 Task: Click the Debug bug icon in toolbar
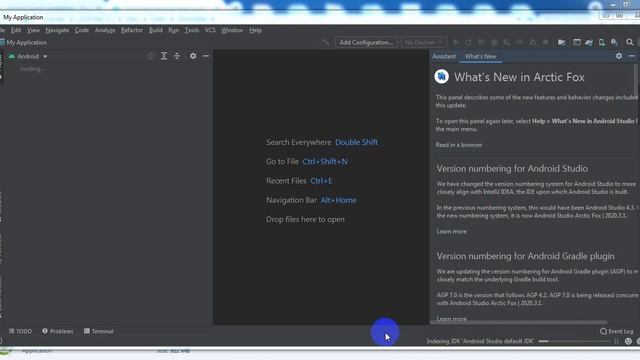click(x=494, y=42)
